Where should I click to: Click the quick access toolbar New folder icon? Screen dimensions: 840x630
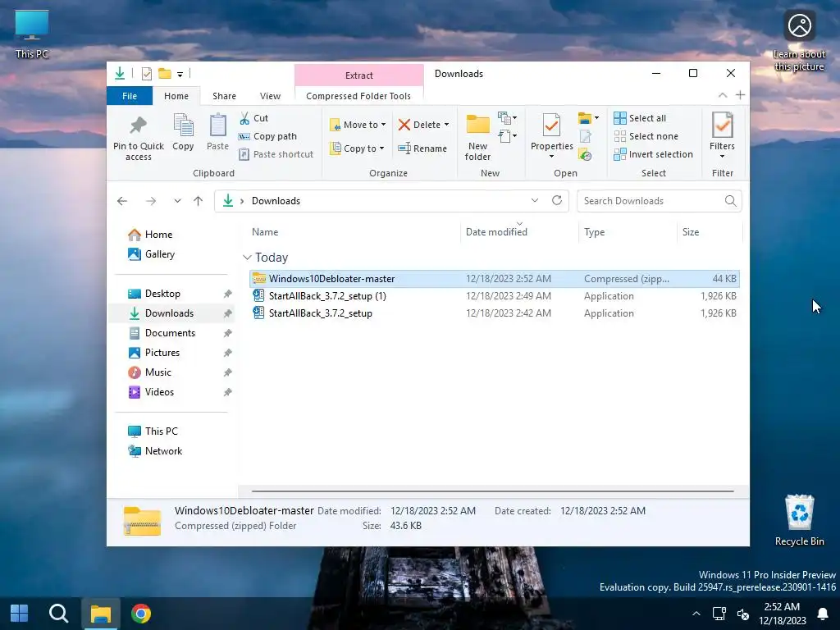(x=165, y=74)
